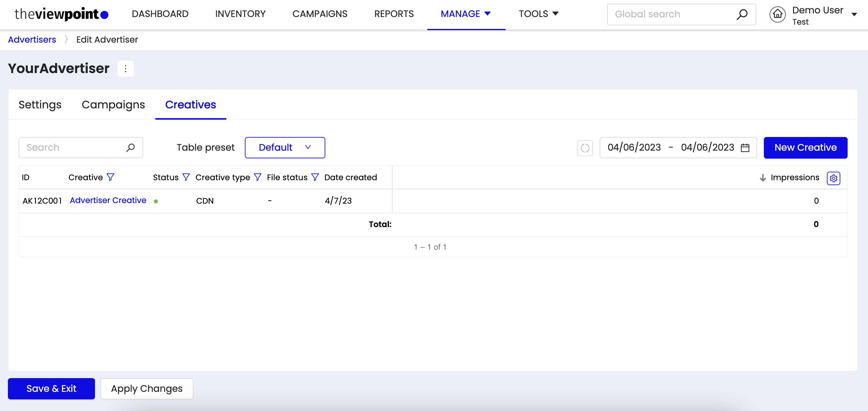Click the AK12C001 ID cell
The width and height of the screenshot is (868, 411).
coord(42,201)
